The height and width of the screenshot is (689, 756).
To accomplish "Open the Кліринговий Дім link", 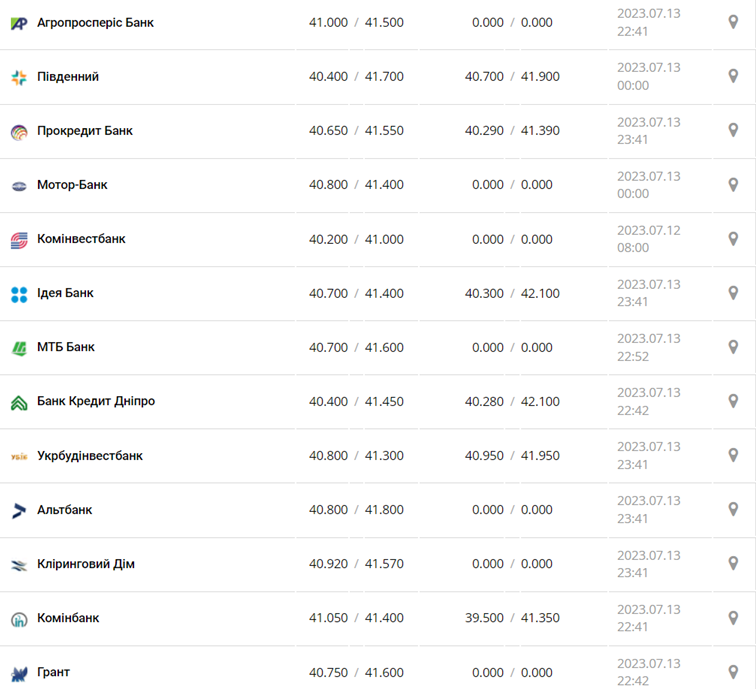I will [86, 564].
